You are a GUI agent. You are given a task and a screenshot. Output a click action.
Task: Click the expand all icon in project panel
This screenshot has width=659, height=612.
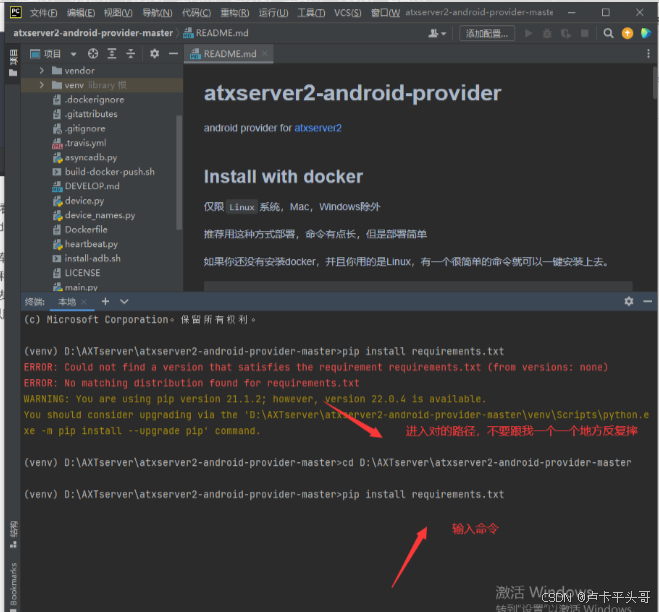click(x=112, y=53)
